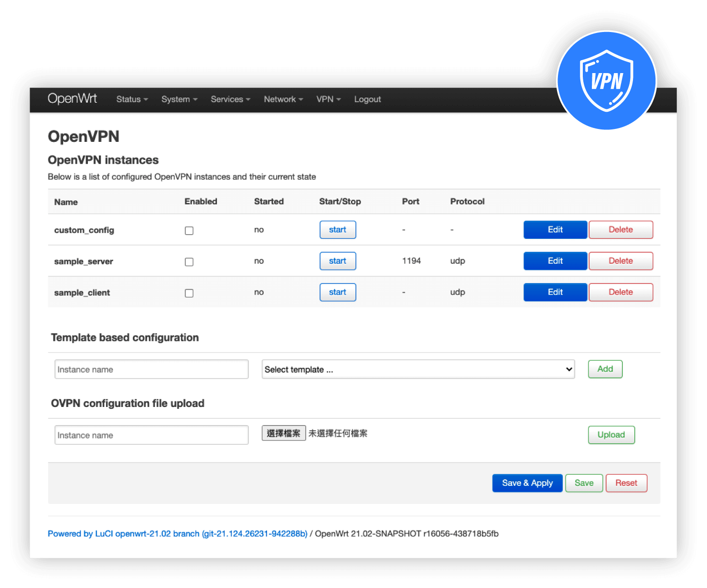Image resolution: width=707 pixels, height=588 pixels.
Task: Enable the sample_client instance checkbox
Action: [189, 293]
